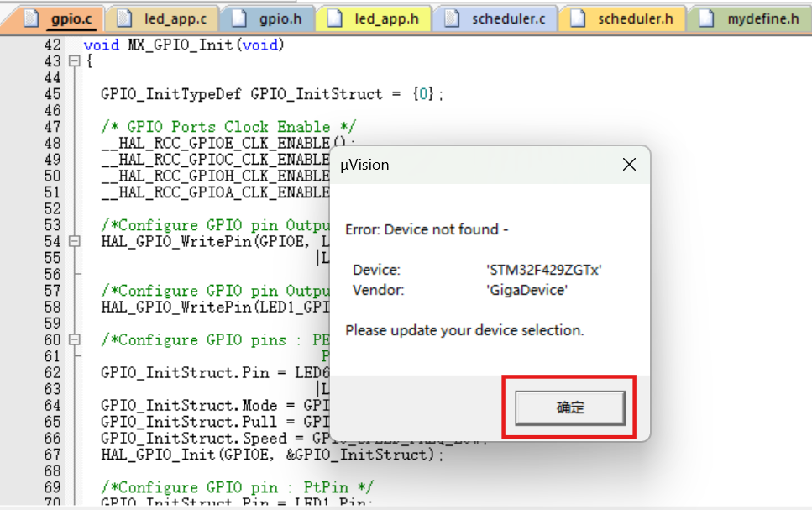812x510 pixels.
Task: Click the 'Configure GPIO pin : PtPin' comment
Action: (237, 487)
